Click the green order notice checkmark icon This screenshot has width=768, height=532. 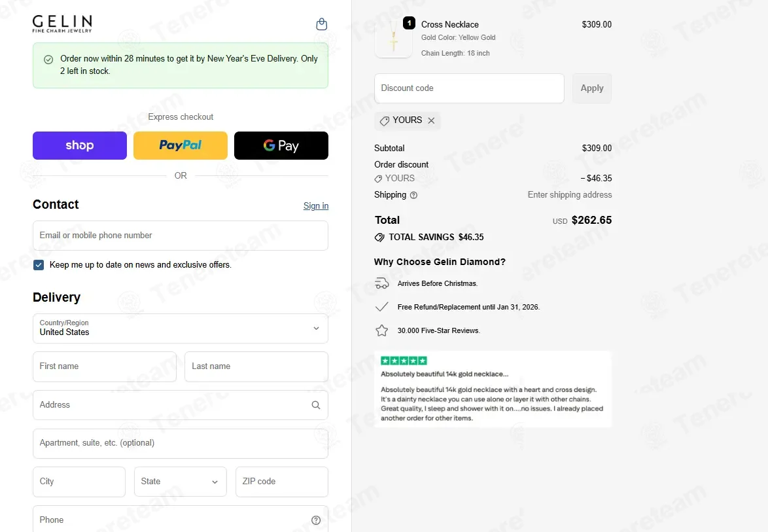pyautogui.click(x=48, y=60)
